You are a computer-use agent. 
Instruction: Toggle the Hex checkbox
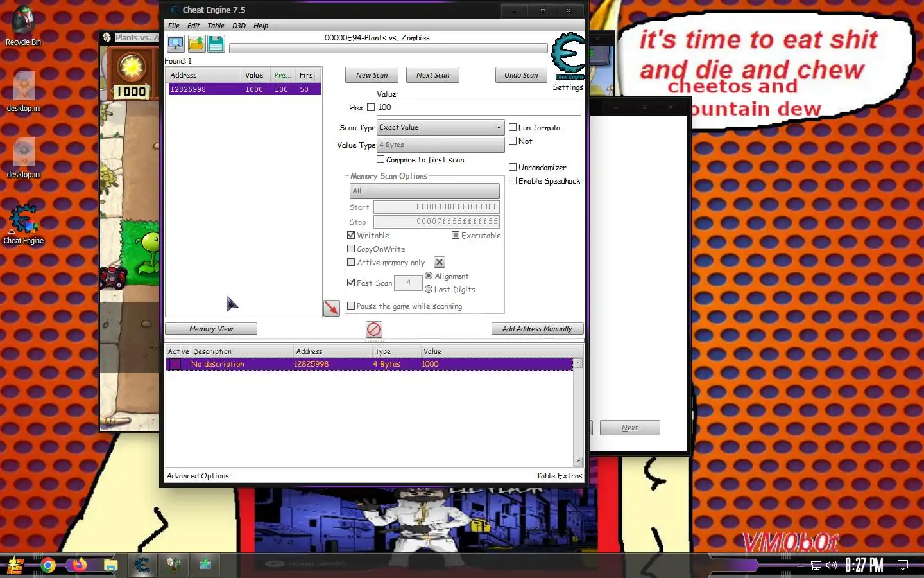pos(370,107)
